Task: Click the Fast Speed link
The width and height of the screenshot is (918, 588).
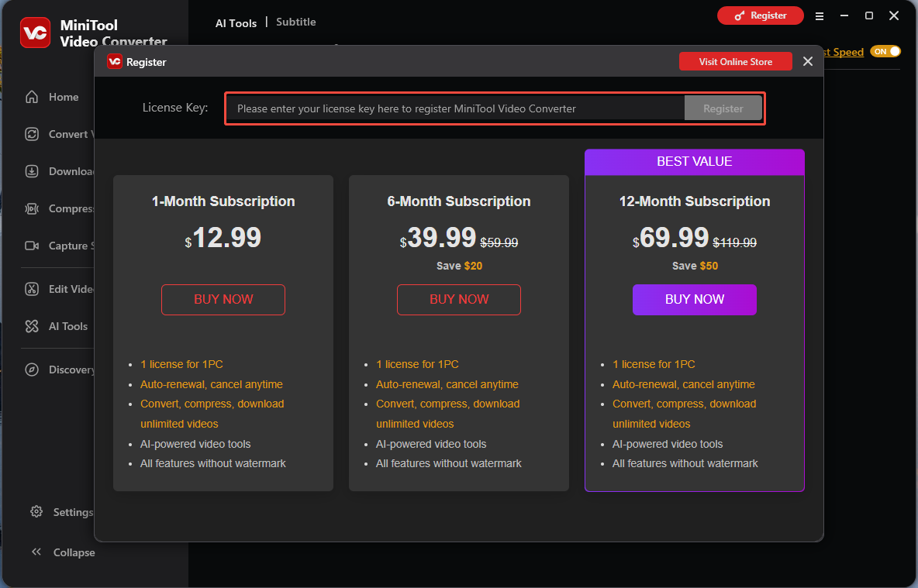Action: [x=844, y=52]
